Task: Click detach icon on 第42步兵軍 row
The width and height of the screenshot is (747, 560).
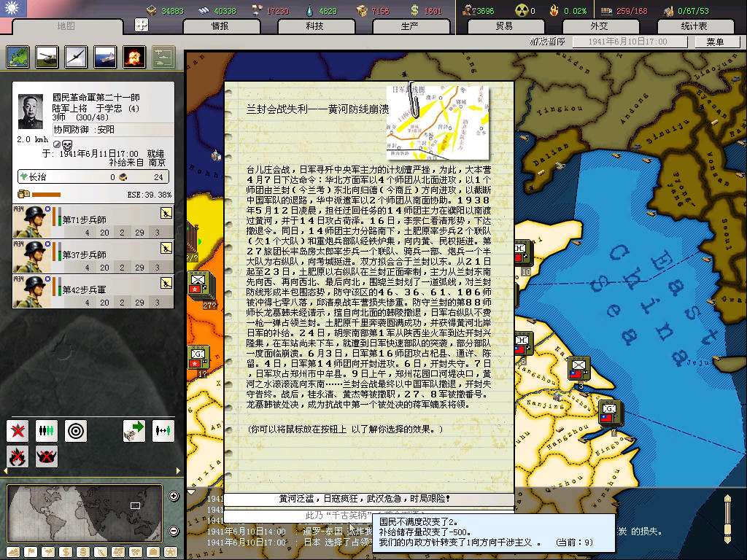Action: 166,283
